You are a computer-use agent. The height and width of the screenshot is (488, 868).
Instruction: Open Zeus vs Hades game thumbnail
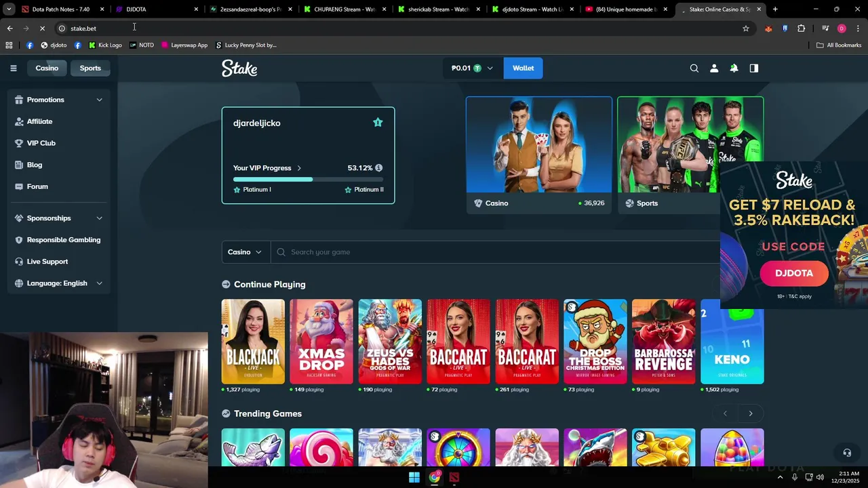pyautogui.click(x=390, y=342)
